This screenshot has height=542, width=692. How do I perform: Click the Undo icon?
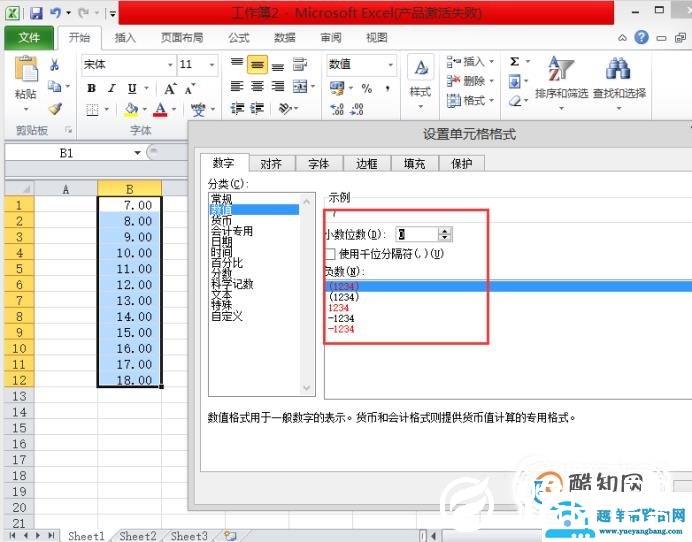coord(56,13)
